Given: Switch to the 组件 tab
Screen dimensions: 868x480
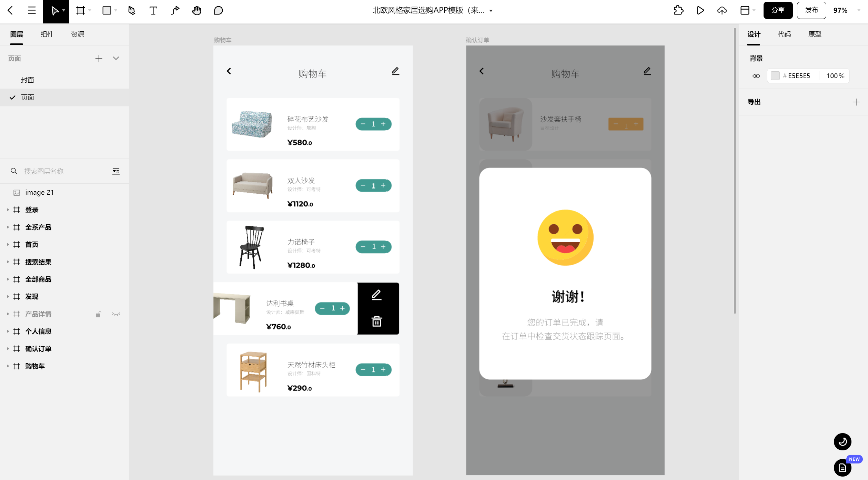Looking at the screenshot, I should tap(47, 34).
